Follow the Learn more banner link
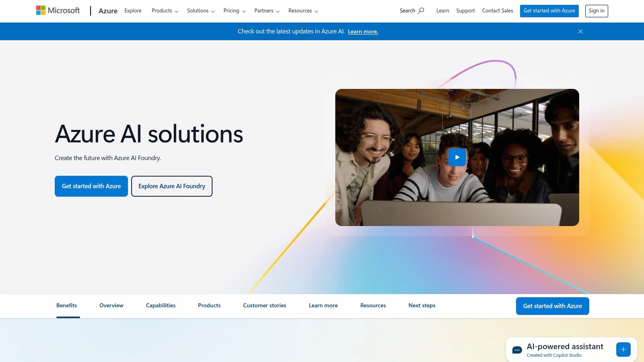This screenshot has height=362, width=644. (363, 32)
